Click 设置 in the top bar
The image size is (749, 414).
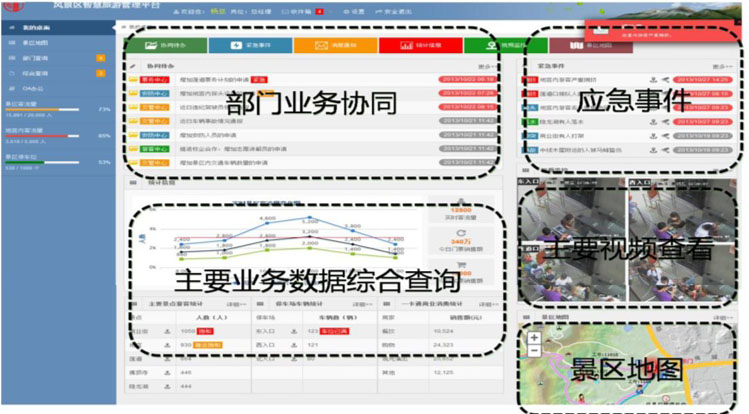tap(354, 10)
